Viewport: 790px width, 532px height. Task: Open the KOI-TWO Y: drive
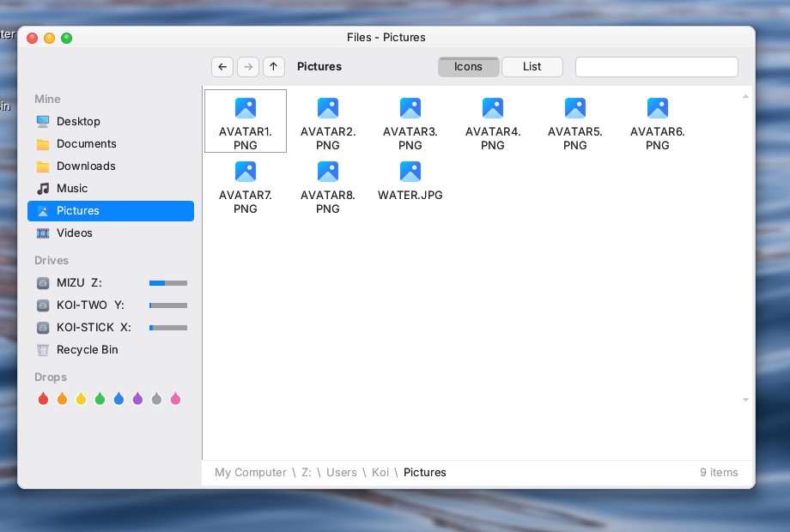tap(111, 305)
